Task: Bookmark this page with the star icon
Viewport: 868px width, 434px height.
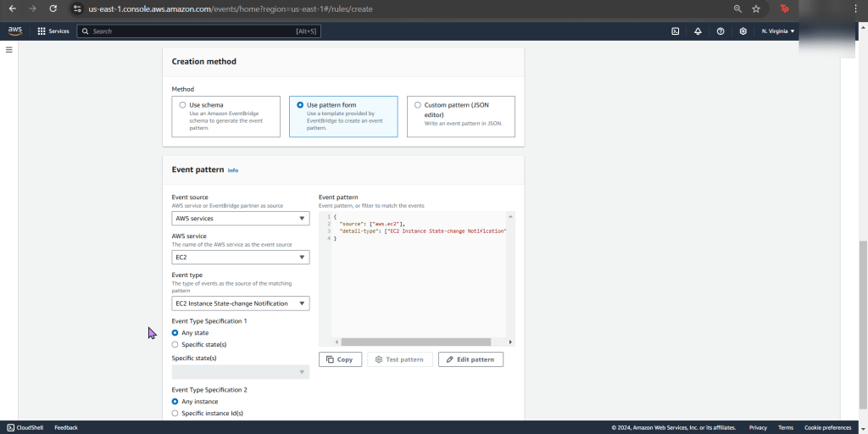Action: click(756, 8)
